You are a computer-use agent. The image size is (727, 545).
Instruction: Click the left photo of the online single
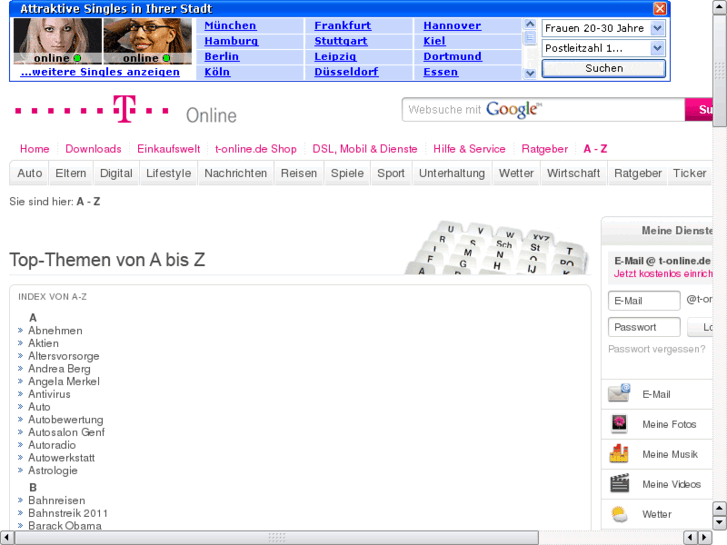[57, 41]
